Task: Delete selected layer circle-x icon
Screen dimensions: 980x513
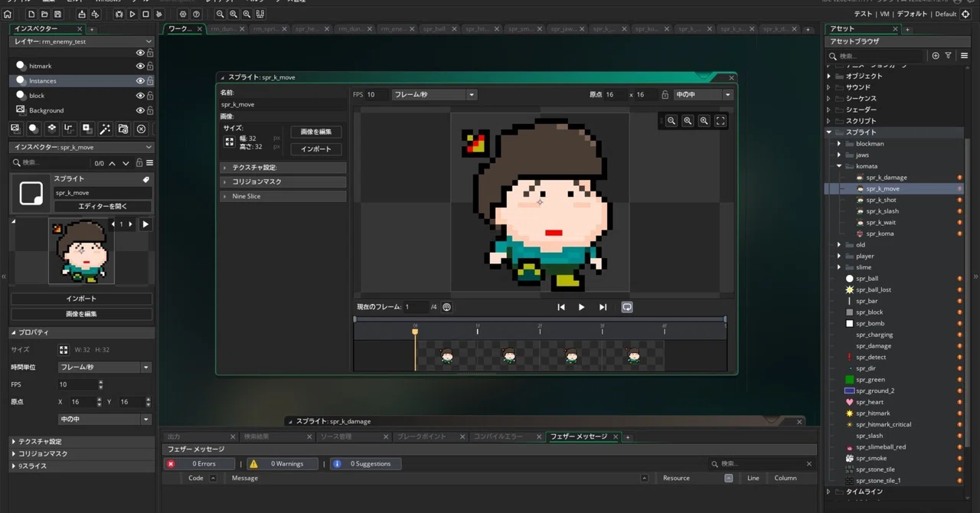Action: (141, 129)
